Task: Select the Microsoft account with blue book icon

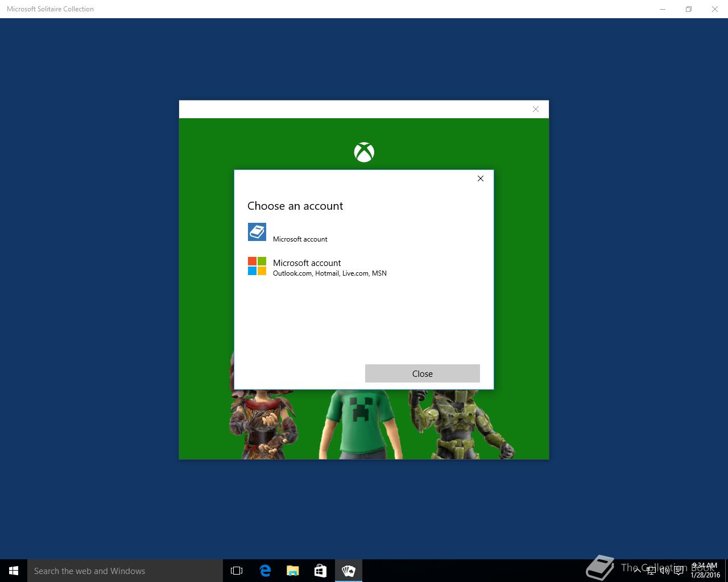Action: 364,232
